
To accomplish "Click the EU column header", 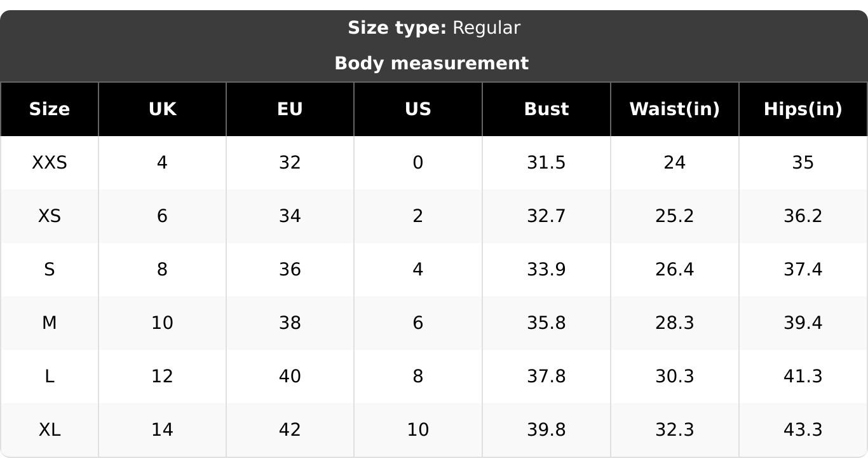I will [290, 109].
